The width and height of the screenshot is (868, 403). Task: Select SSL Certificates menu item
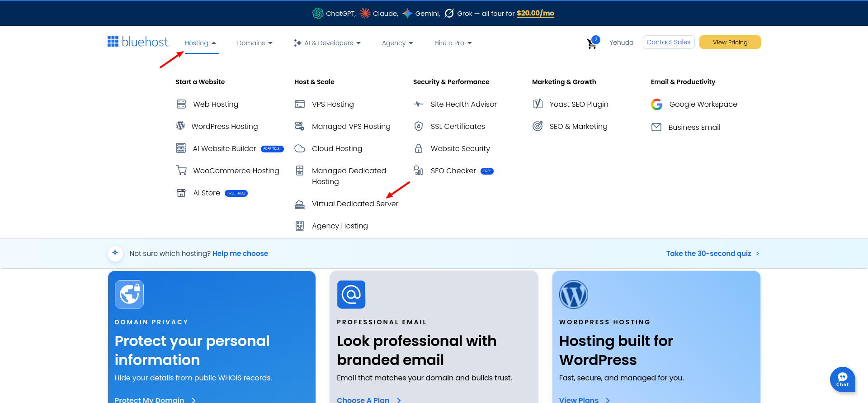[458, 126]
